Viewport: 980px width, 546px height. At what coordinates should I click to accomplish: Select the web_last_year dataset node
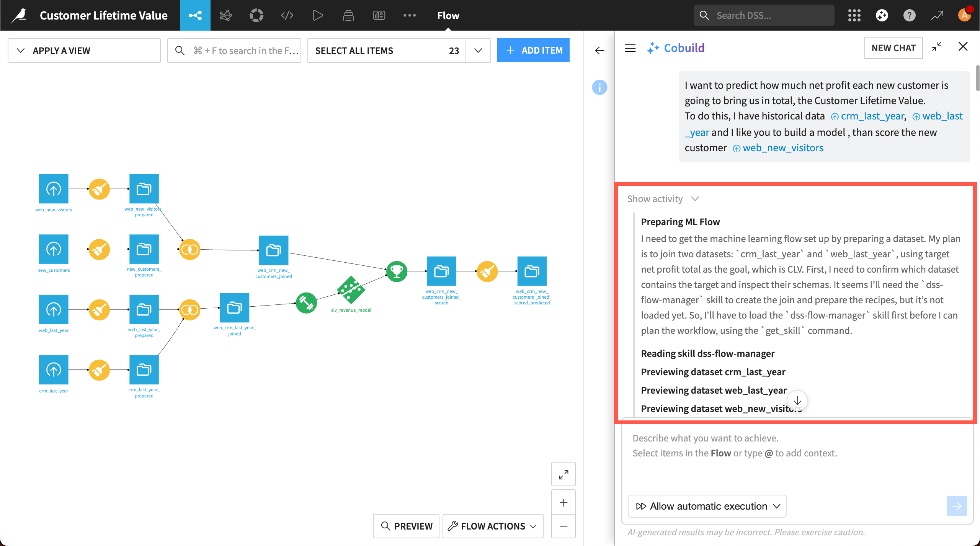pyautogui.click(x=54, y=309)
